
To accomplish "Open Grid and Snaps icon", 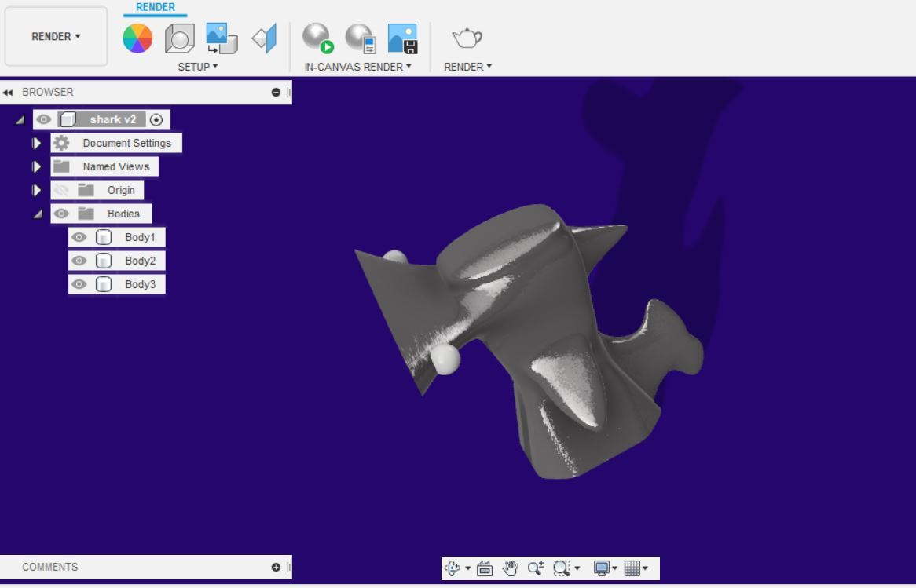I will pyautogui.click(x=632, y=568).
